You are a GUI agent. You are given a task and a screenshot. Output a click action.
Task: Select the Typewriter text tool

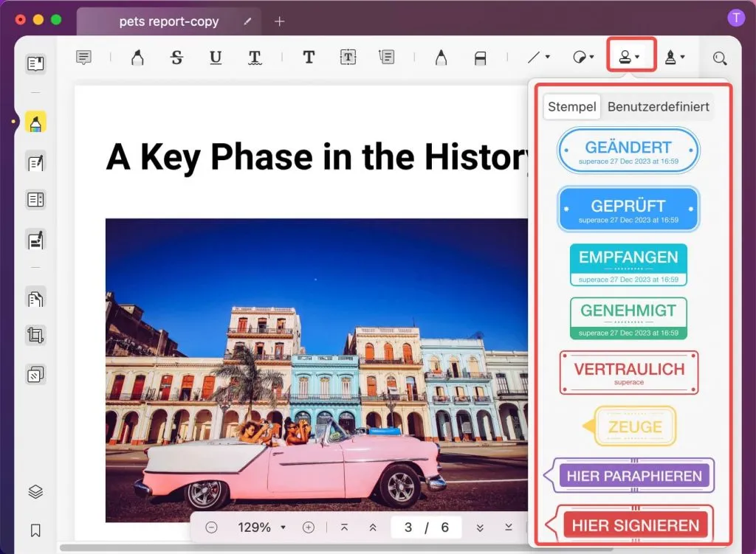(x=309, y=58)
